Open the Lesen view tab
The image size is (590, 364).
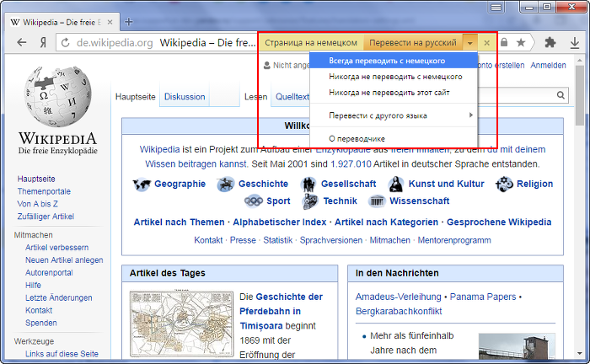click(255, 97)
